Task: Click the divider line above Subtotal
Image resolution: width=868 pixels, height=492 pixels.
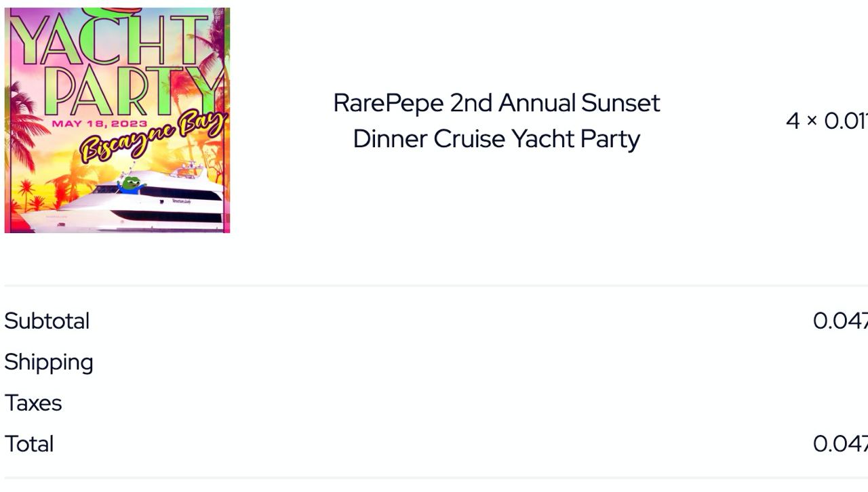Action: (x=436, y=285)
